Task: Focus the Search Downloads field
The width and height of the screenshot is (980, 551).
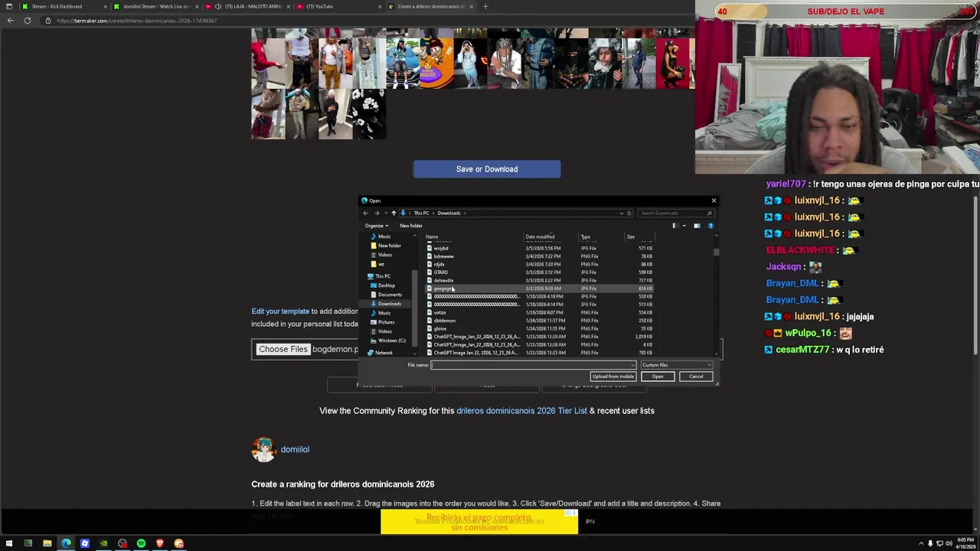Action: click(675, 213)
